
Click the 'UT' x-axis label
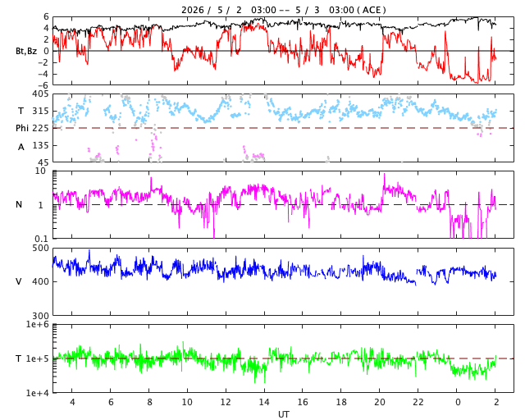click(283, 414)
